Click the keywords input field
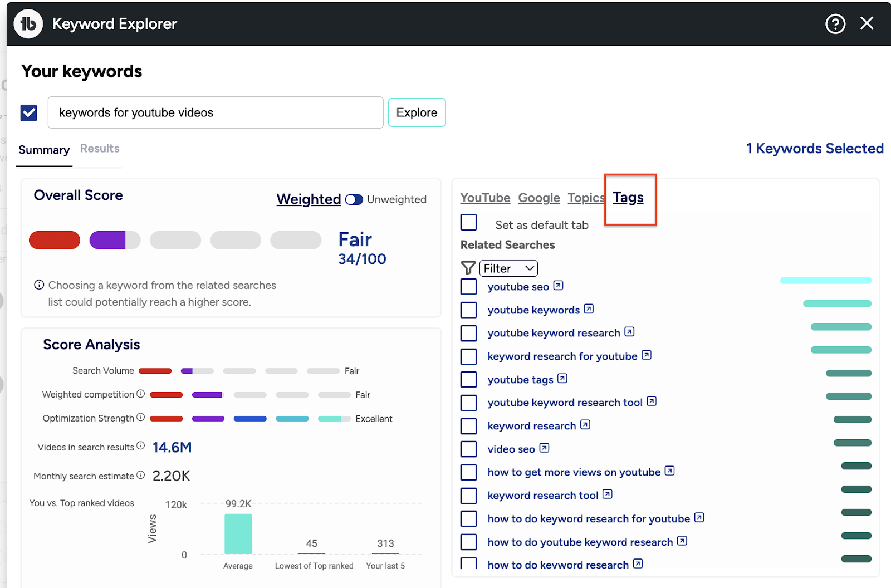 coord(216,112)
